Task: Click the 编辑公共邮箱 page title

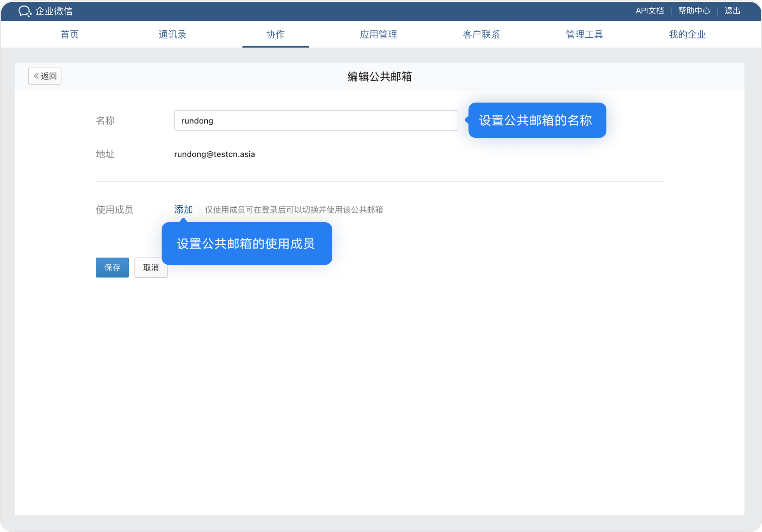Action: pos(380,76)
